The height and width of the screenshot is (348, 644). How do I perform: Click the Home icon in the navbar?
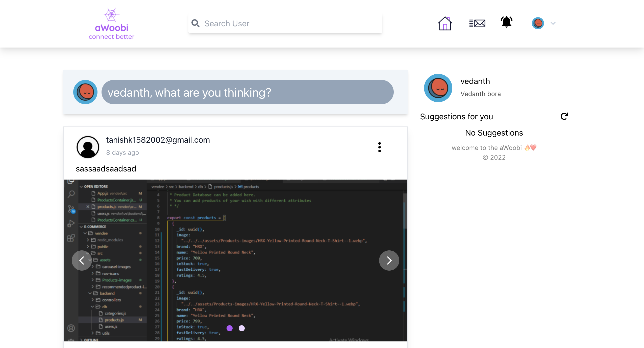(445, 23)
